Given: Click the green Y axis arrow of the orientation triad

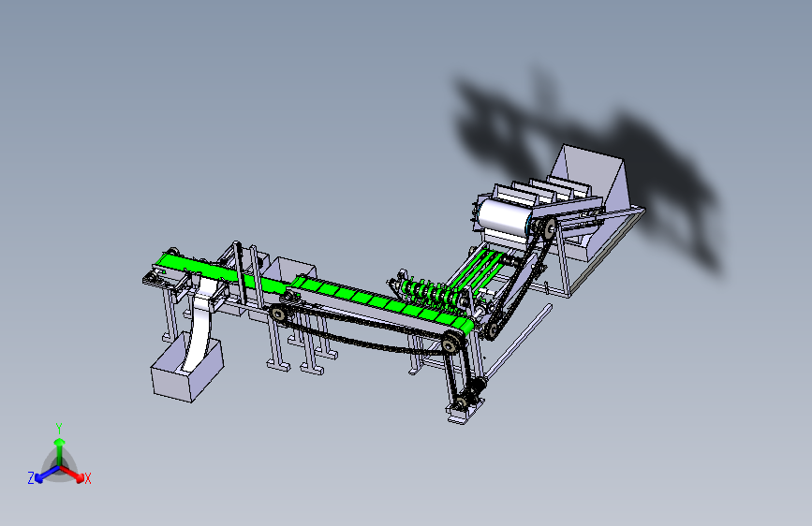Looking at the screenshot, I should pyautogui.click(x=60, y=450).
